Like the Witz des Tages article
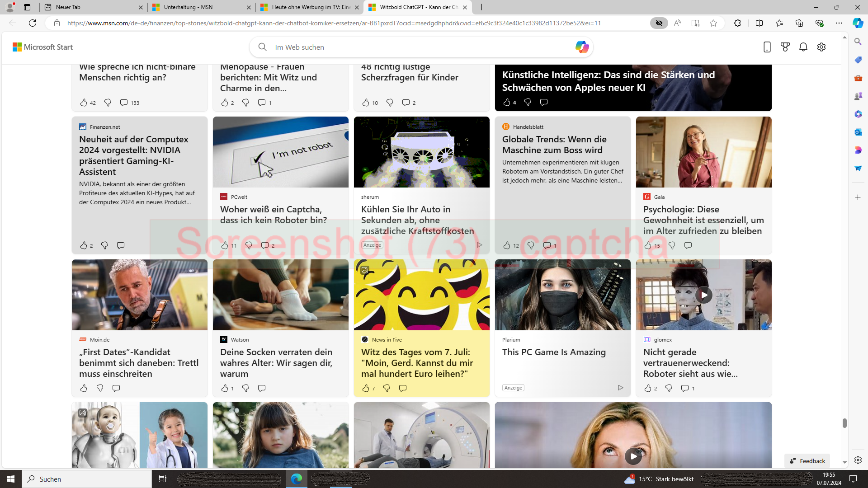868x488 pixels. tap(366, 388)
